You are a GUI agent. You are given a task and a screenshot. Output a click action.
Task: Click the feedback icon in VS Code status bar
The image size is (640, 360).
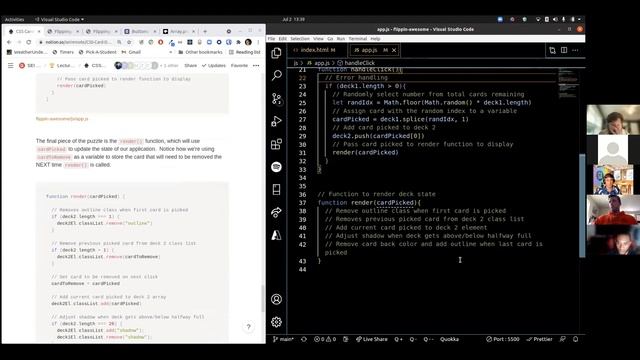coord(562,339)
